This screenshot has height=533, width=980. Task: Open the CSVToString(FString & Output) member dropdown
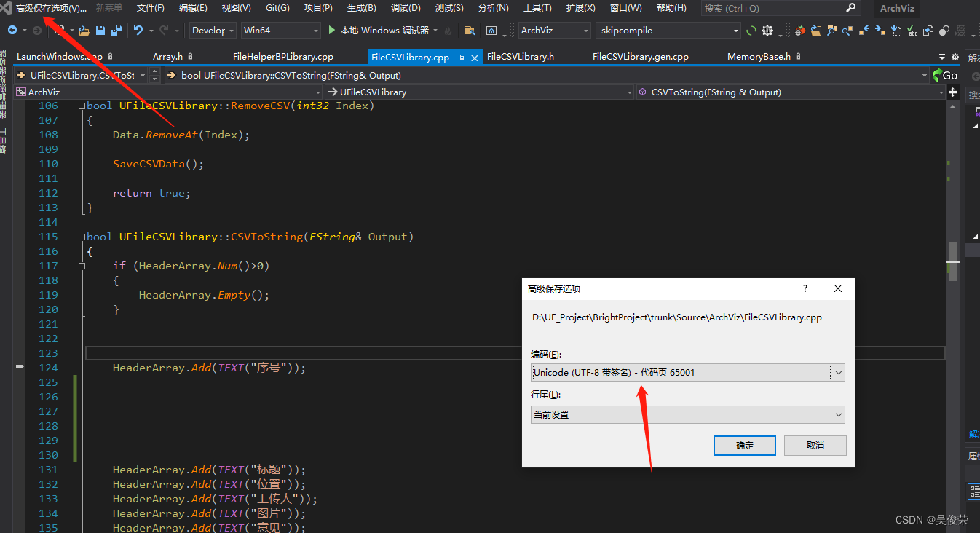[x=791, y=92]
